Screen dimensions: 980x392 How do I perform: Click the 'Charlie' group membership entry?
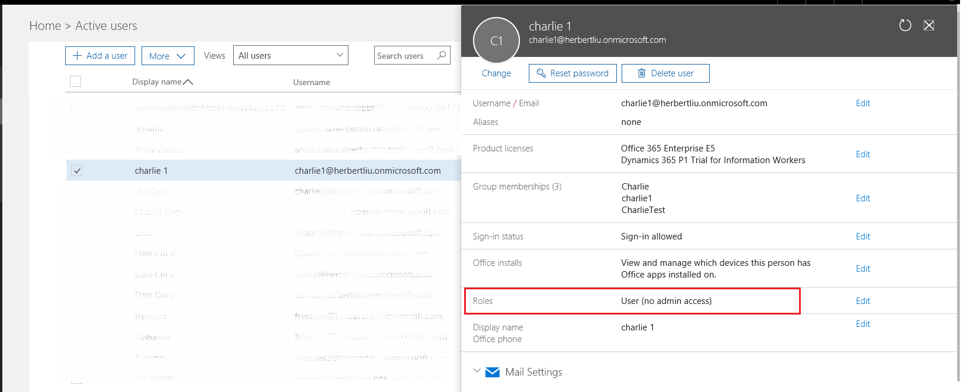(635, 187)
